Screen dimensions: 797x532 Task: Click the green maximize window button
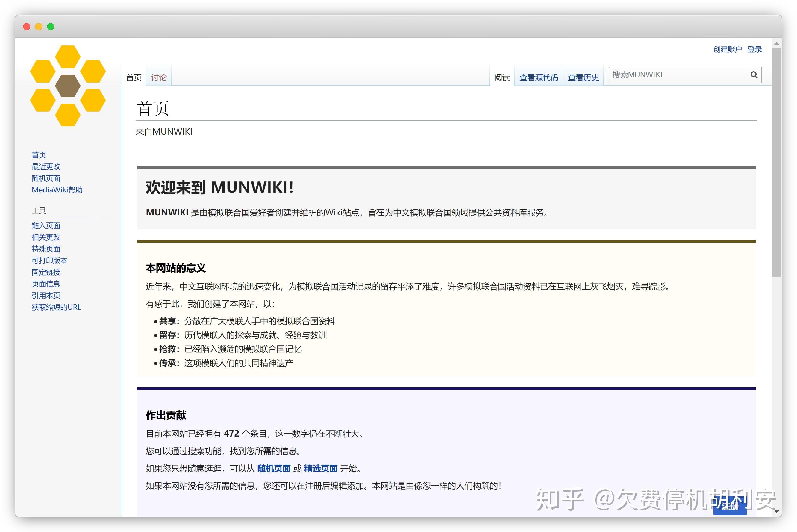click(51, 26)
